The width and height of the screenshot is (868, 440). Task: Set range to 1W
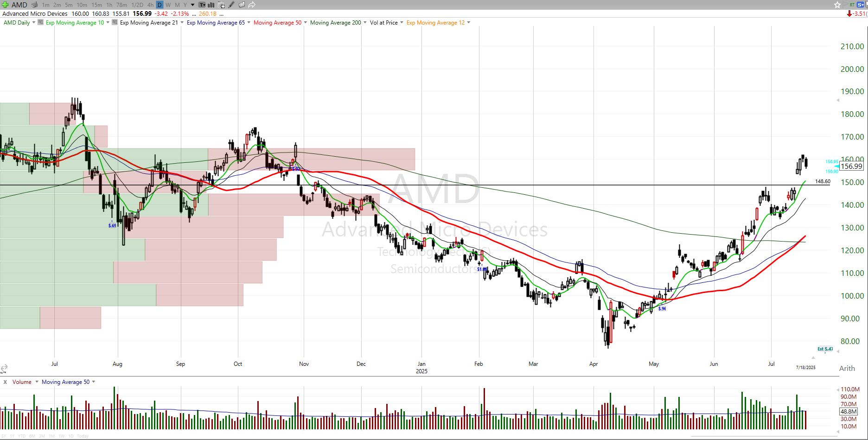[x=62, y=436]
